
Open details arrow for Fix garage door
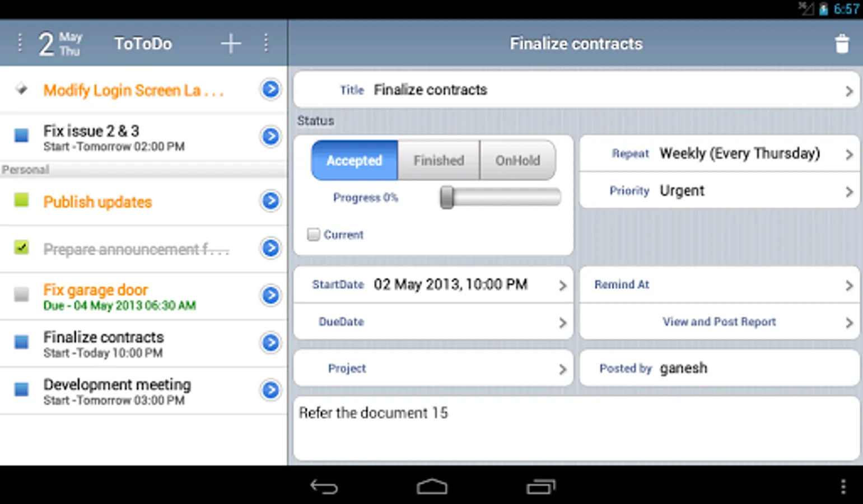click(x=270, y=295)
